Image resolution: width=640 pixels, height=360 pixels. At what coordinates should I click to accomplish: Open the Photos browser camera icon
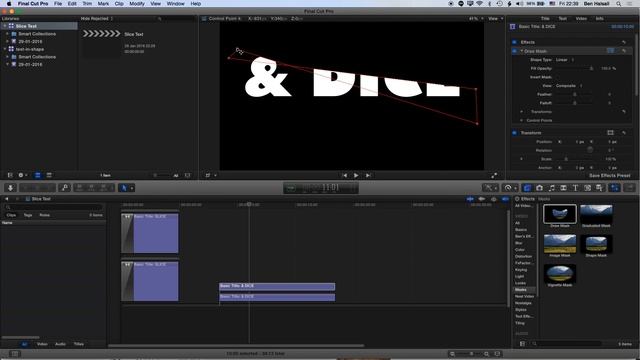539,188
